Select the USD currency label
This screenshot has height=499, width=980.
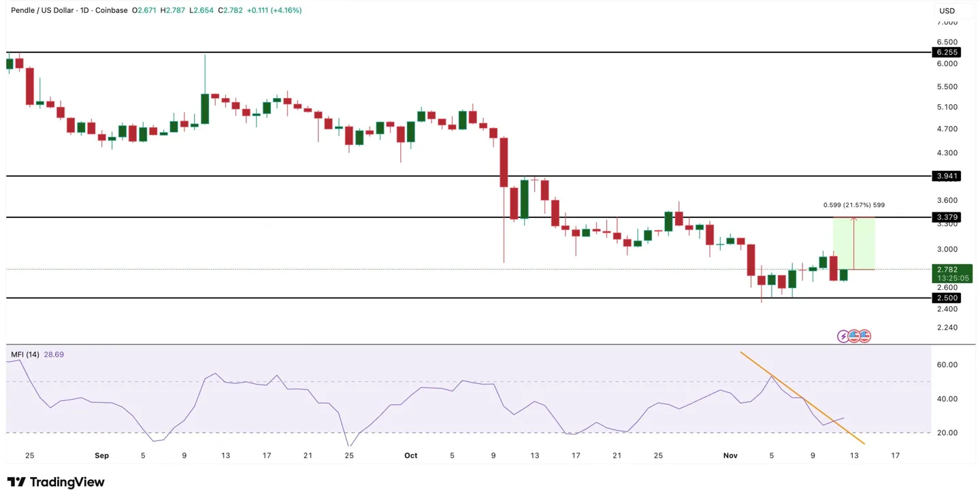(x=947, y=11)
